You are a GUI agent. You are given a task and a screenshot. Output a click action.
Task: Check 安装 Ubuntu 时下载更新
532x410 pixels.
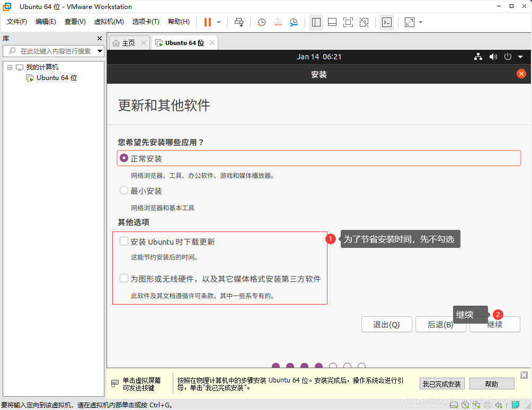[x=124, y=241]
